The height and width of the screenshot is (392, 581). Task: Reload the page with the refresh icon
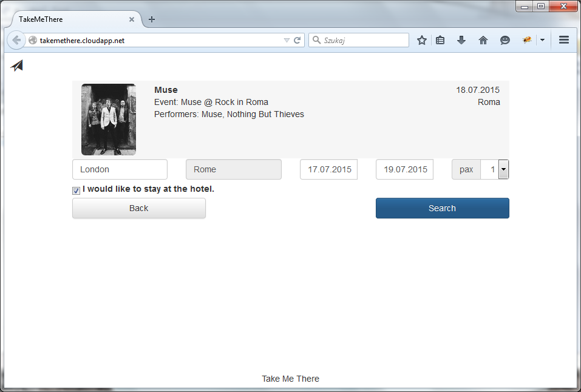[297, 40]
